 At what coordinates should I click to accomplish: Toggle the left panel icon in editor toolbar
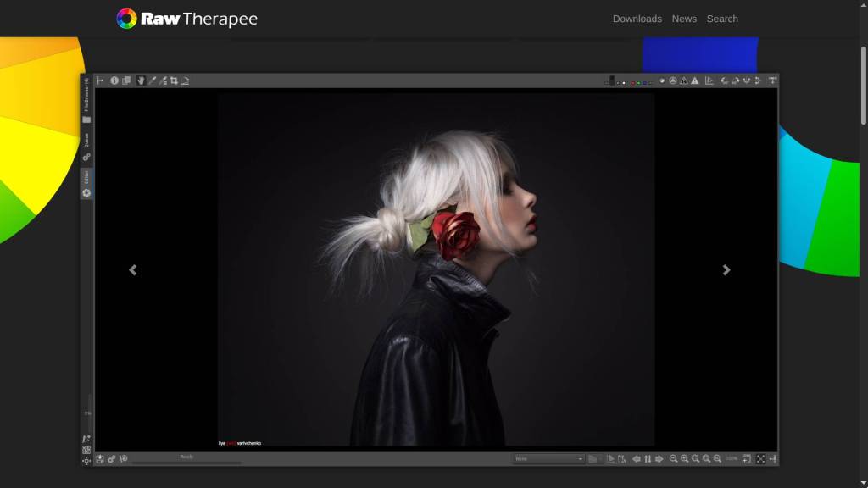tap(100, 80)
